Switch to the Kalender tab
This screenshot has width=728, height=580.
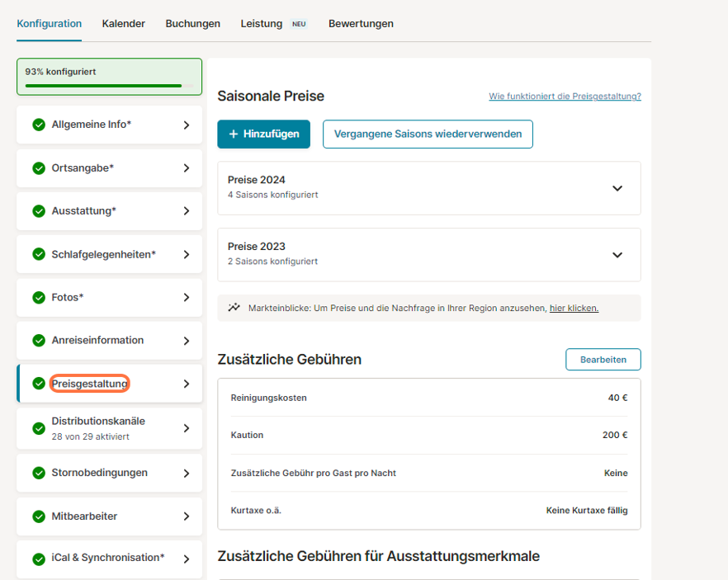[x=124, y=24]
